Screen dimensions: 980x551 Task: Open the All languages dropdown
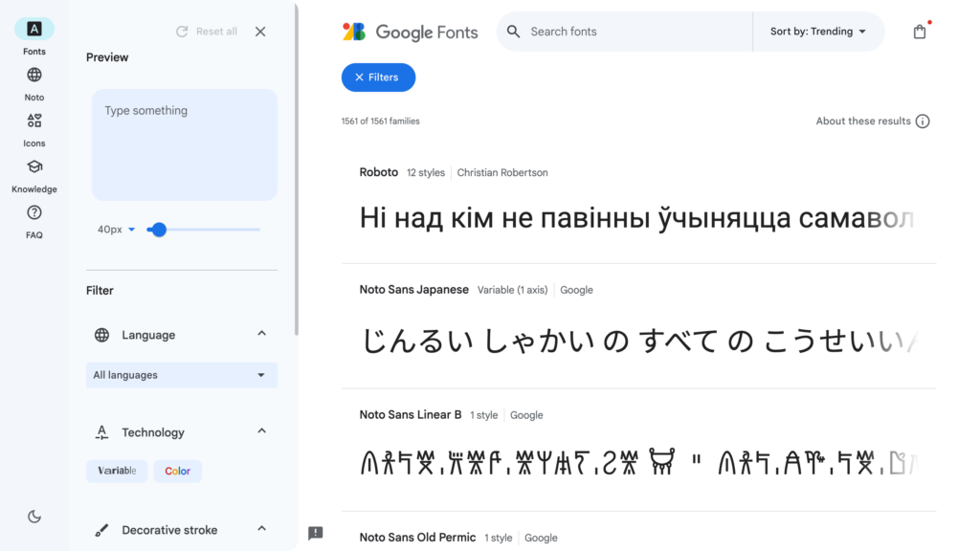point(181,374)
